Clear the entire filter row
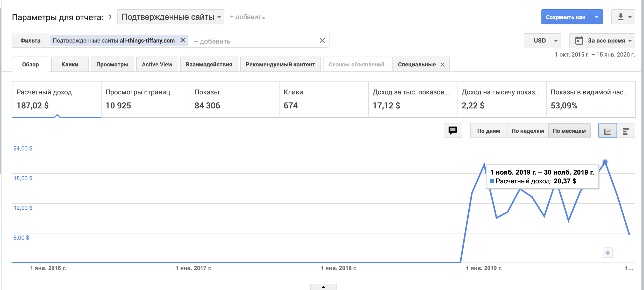The height and width of the screenshot is (290, 644). coord(322,40)
